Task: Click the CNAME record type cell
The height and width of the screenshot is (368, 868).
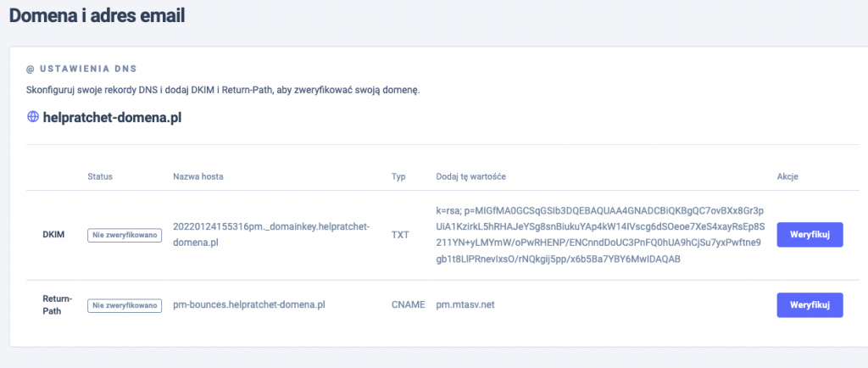Action: [407, 304]
